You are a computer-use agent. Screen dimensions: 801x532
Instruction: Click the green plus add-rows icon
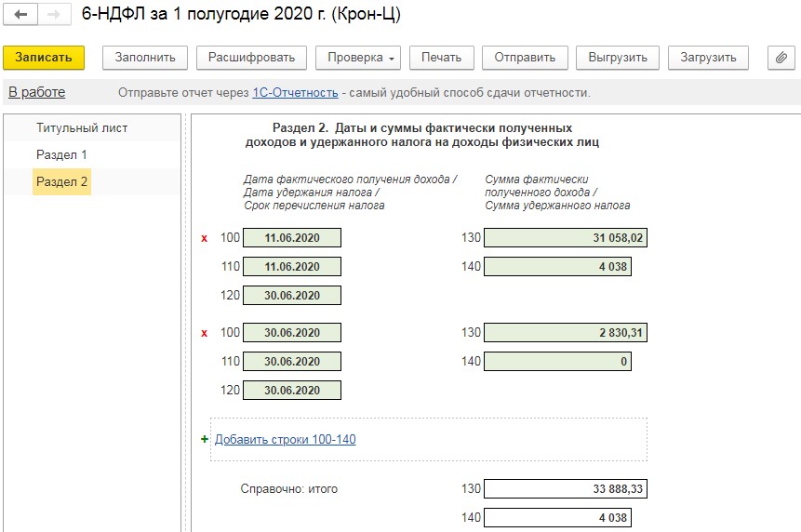(205, 440)
